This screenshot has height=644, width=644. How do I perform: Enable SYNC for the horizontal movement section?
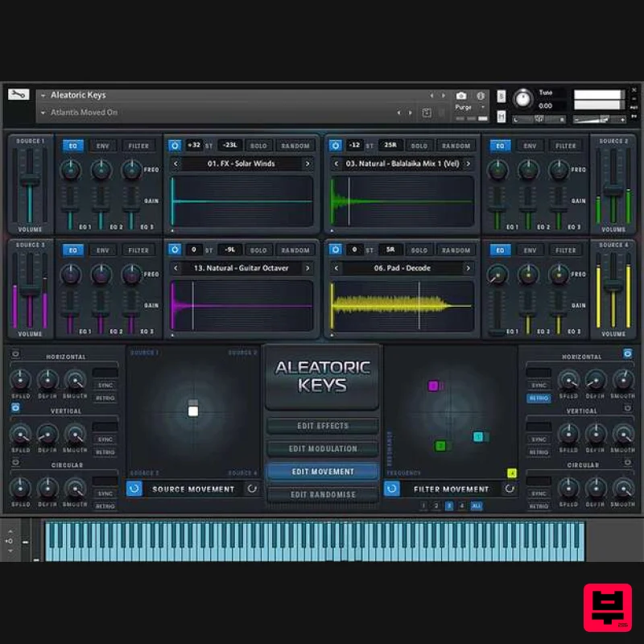pyautogui.click(x=105, y=385)
